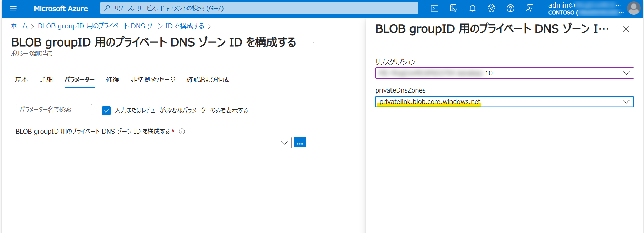Click the ホーム breadcrumb link
The width and height of the screenshot is (644, 233).
pos(19,26)
